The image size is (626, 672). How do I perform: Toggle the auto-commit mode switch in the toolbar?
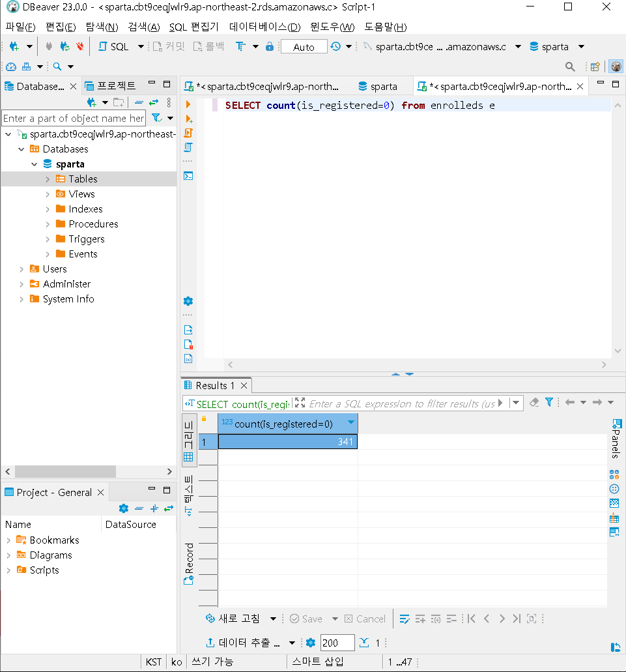pos(304,47)
